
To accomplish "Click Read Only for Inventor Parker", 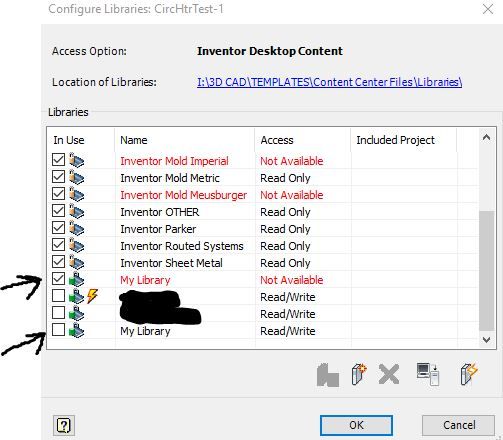I will [x=285, y=229].
